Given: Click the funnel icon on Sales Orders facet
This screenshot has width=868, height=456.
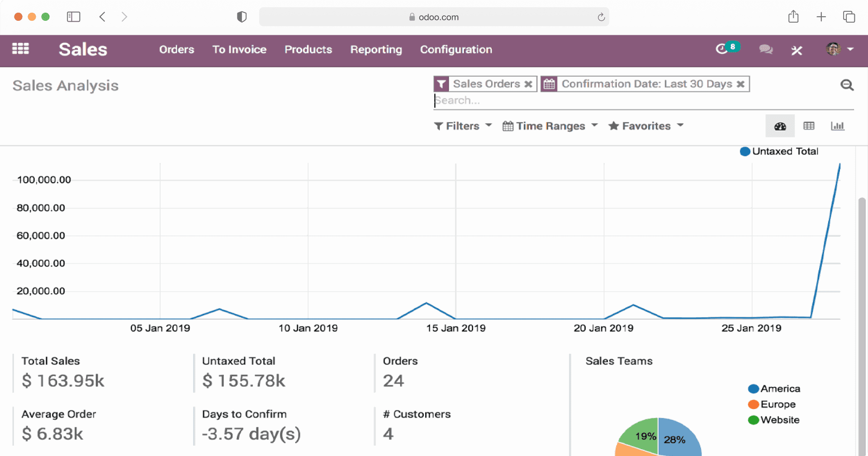Looking at the screenshot, I should point(441,84).
